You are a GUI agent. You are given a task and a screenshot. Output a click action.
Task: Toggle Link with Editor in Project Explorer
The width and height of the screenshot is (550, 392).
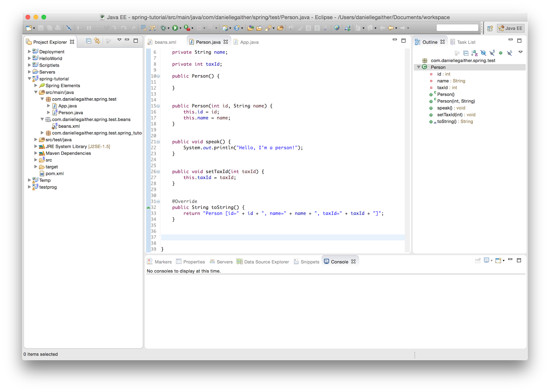[x=98, y=41]
